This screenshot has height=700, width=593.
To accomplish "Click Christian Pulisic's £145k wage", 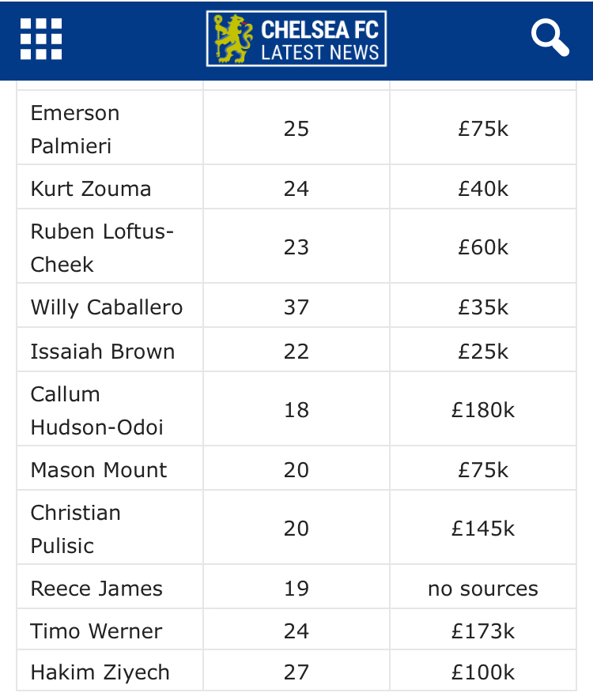I will [x=483, y=529].
